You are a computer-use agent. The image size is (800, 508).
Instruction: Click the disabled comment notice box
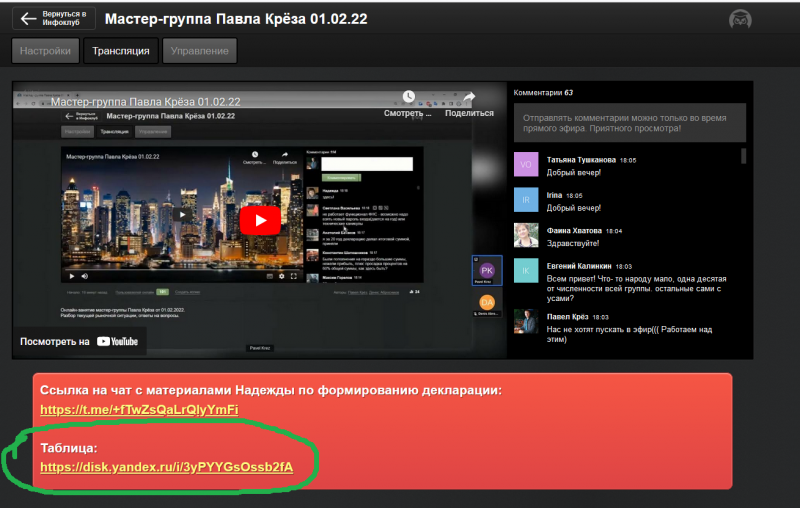(630, 123)
